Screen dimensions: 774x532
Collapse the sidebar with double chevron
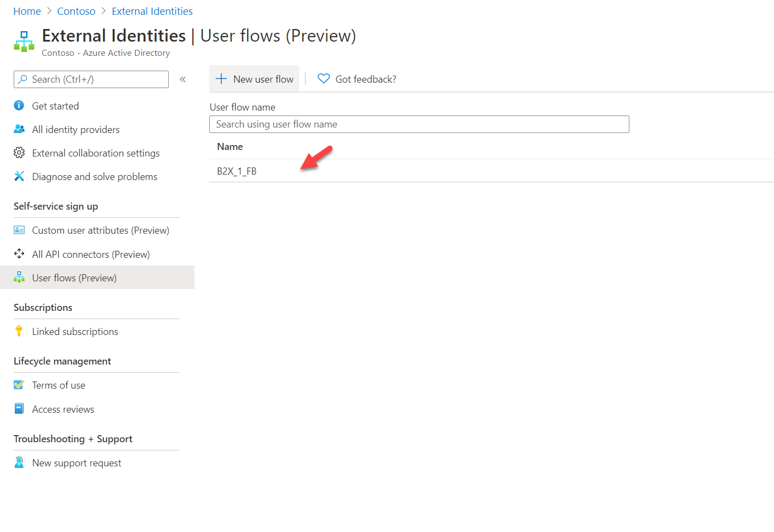click(183, 79)
